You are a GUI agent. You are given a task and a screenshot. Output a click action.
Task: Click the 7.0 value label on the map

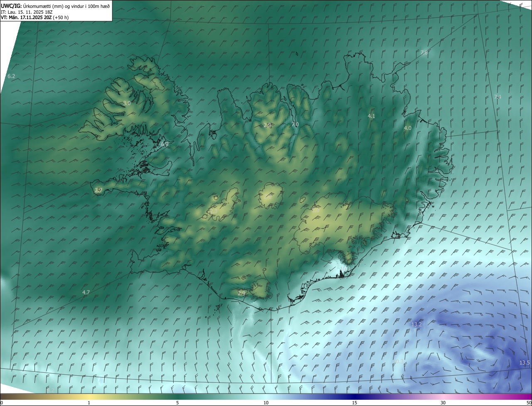(x=295, y=125)
